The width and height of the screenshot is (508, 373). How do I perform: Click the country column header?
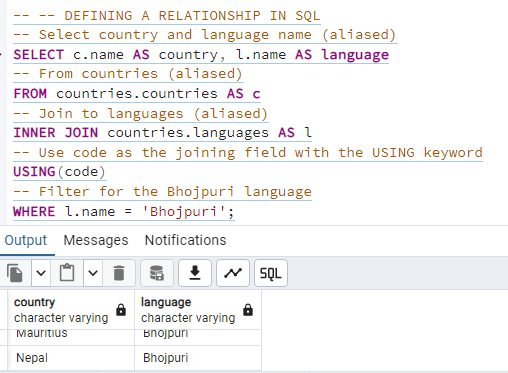(x=71, y=310)
